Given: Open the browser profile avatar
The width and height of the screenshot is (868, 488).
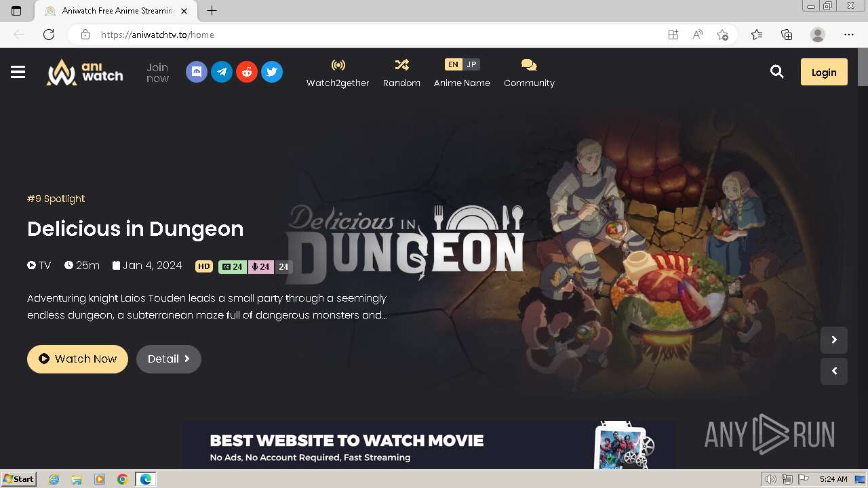Looking at the screenshot, I should click(818, 35).
